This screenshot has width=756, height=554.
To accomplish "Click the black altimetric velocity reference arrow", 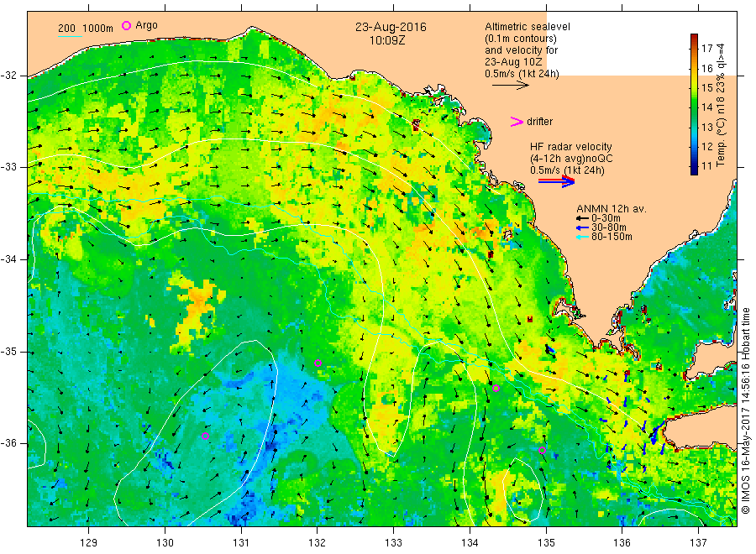I will (510, 86).
